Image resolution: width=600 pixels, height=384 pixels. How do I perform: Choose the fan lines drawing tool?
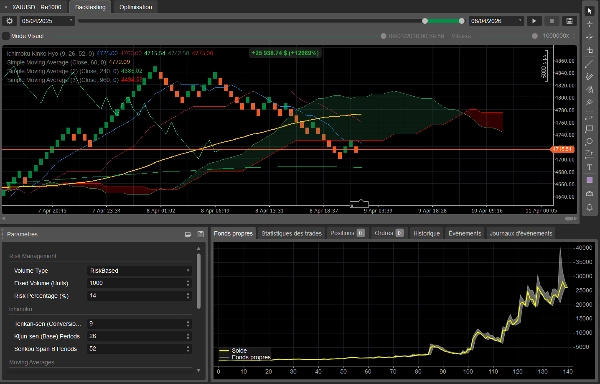[x=589, y=89]
